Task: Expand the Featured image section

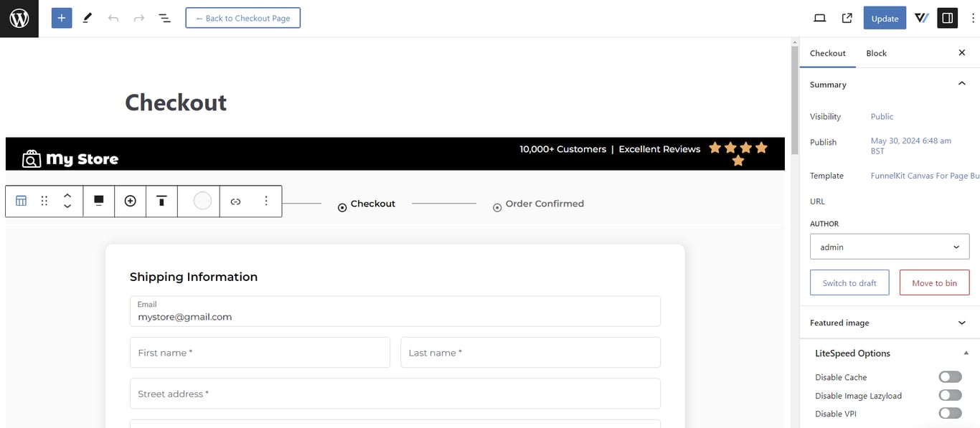Action: [962, 323]
